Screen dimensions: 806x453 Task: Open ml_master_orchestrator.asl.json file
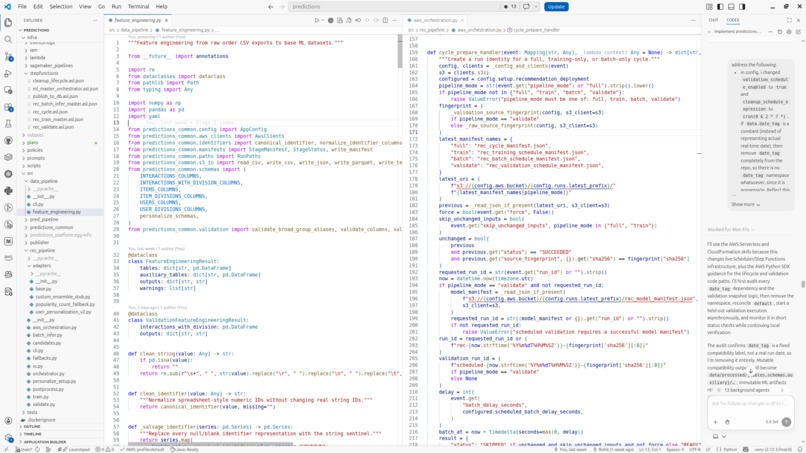pos(65,88)
